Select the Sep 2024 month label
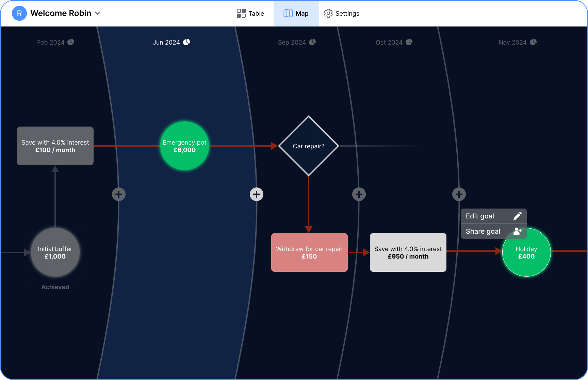Viewport: 588px width, 380px height. (x=292, y=43)
